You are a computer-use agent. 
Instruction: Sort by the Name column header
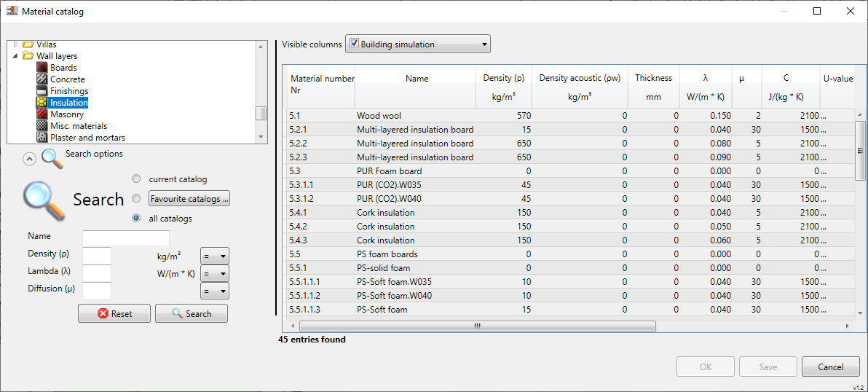coord(417,79)
